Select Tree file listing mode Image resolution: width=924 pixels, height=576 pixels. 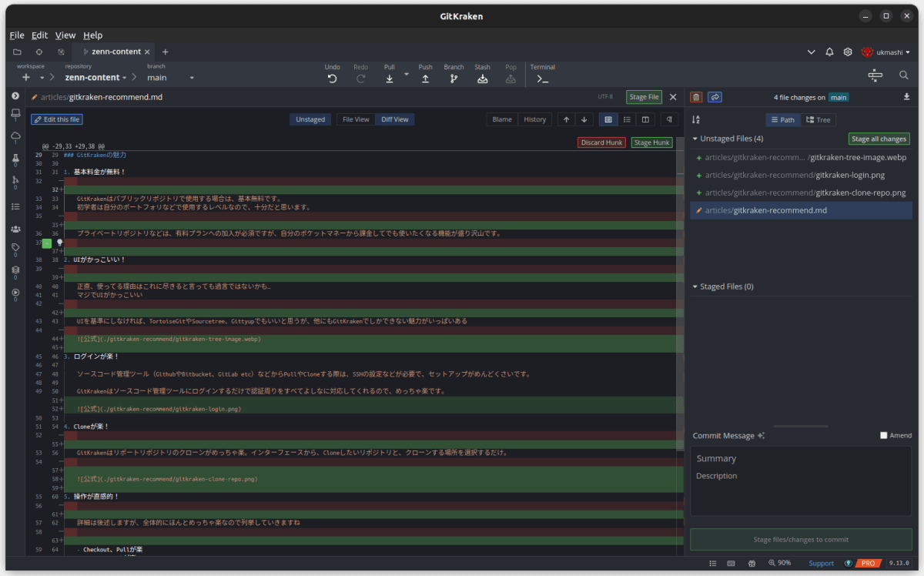tap(818, 119)
